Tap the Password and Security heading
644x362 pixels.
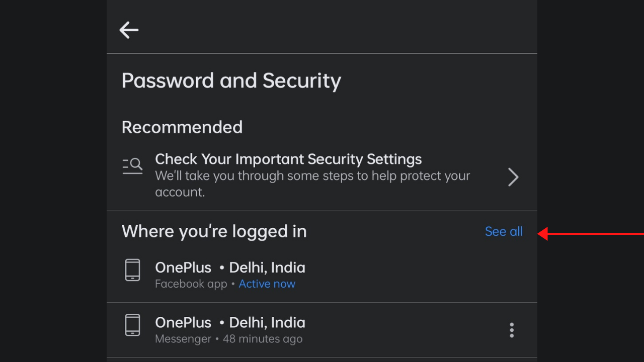(231, 81)
